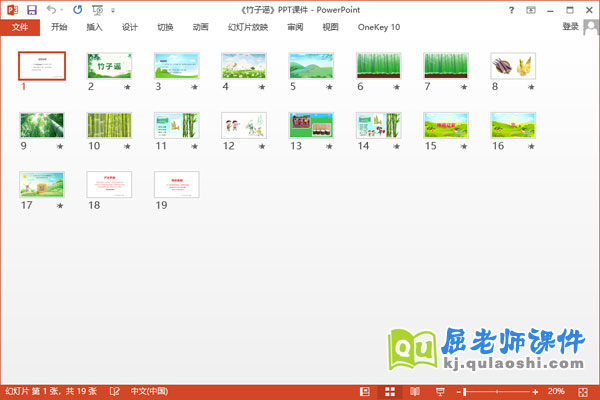Select slide 1 thumbnail
Viewport: 600px width, 400px height.
tap(42, 66)
